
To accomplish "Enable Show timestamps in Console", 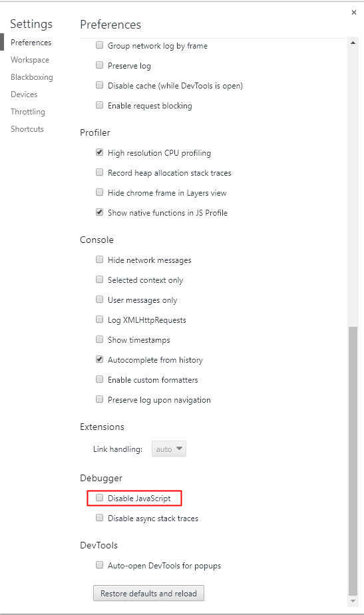I will [x=100, y=339].
